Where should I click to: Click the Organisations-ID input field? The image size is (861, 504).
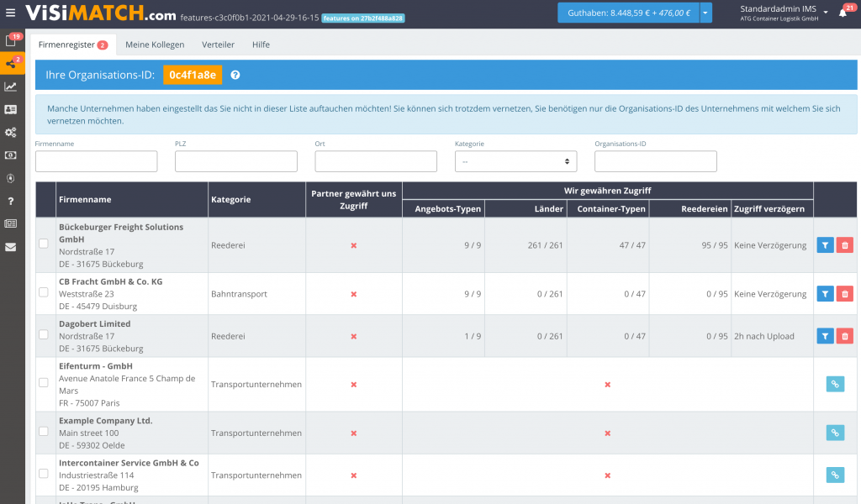656,161
